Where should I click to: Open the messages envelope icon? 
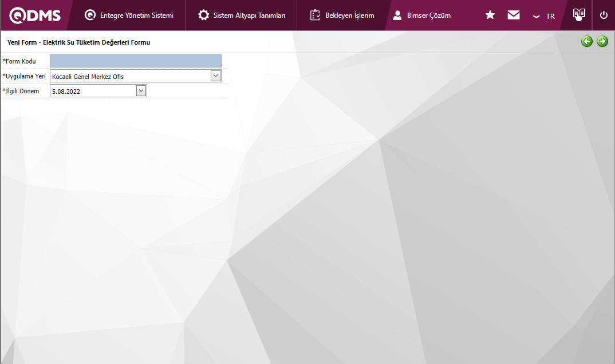[514, 15]
